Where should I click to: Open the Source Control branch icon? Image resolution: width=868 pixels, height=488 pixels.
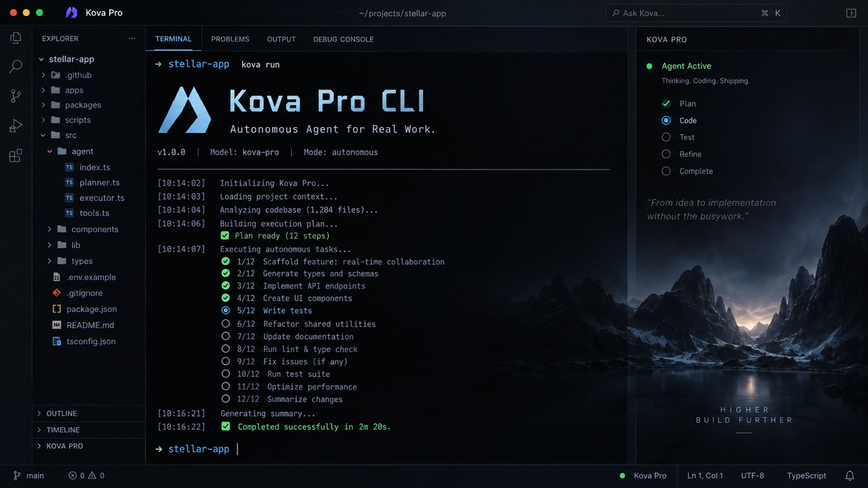coord(16,96)
